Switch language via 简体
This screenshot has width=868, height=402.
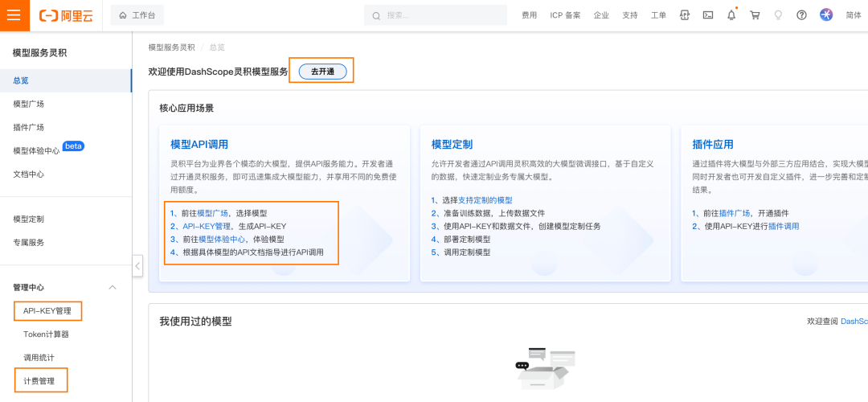[x=854, y=15]
